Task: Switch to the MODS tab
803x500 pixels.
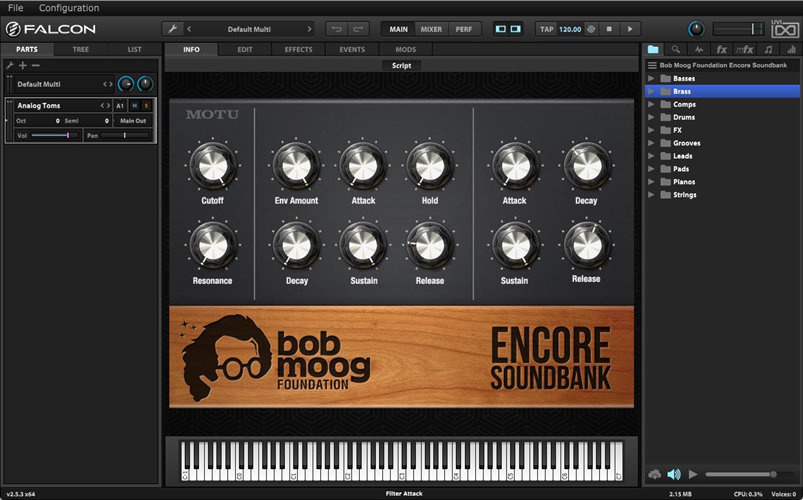Action: click(x=406, y=50)
